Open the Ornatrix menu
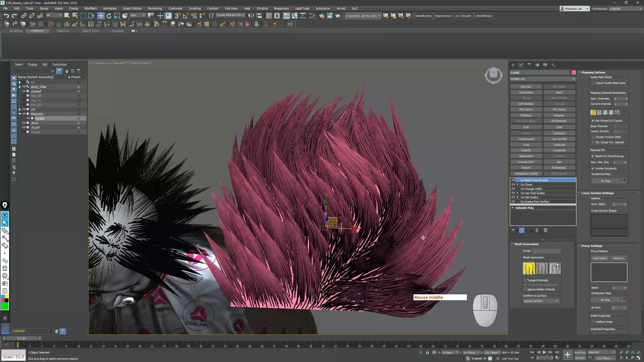Viewport: 644px width, 362px height. pyautogui.click(x=262, y=8)
